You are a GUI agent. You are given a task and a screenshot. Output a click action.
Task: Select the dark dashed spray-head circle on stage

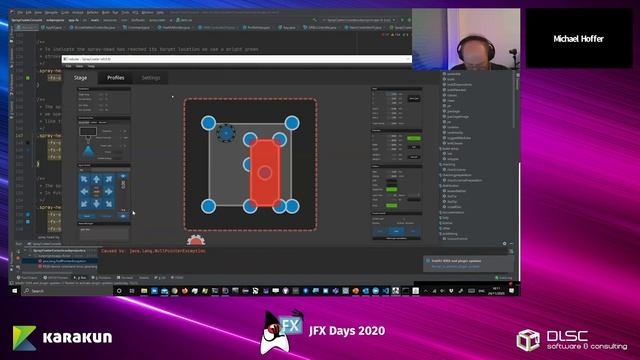tap(226, 133)
